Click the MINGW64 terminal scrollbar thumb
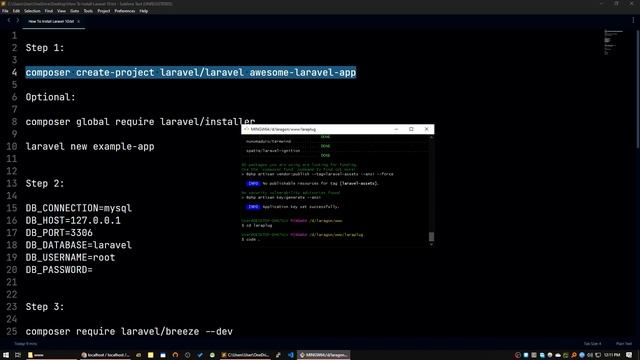 [431, 236]
